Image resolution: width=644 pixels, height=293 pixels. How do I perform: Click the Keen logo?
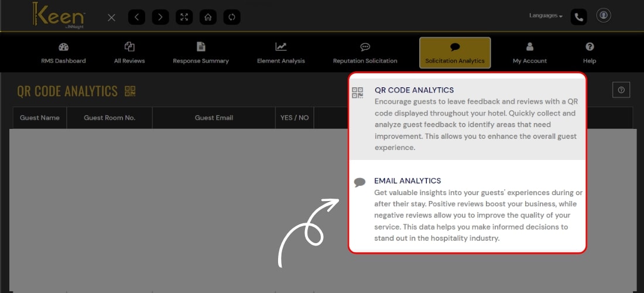pos(59,16)
